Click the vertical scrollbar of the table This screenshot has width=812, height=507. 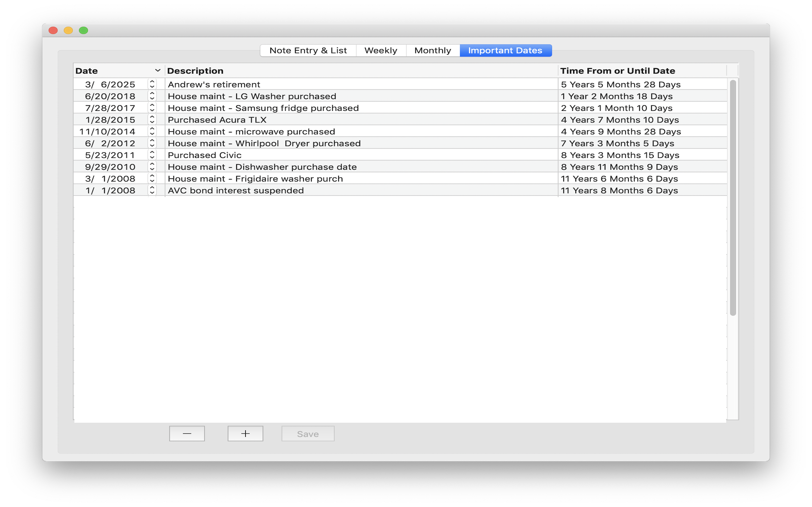(x=733, y=197)
